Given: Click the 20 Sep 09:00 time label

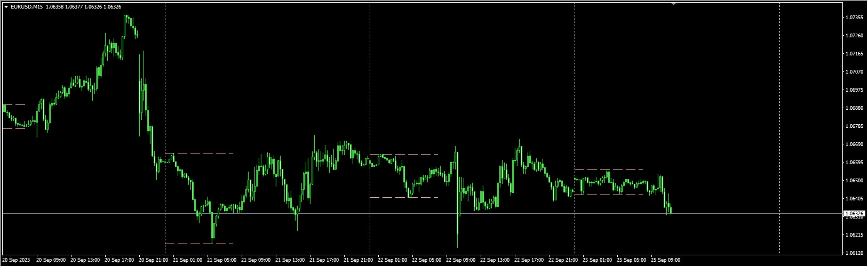Looking at the screenshot, I should coord(51,261).
